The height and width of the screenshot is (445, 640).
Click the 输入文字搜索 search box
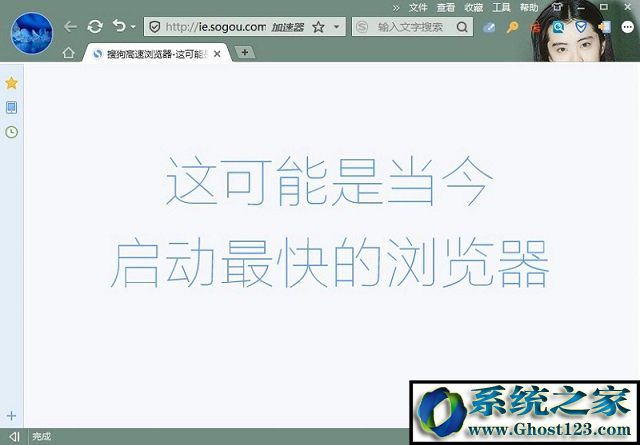(410, 27)
